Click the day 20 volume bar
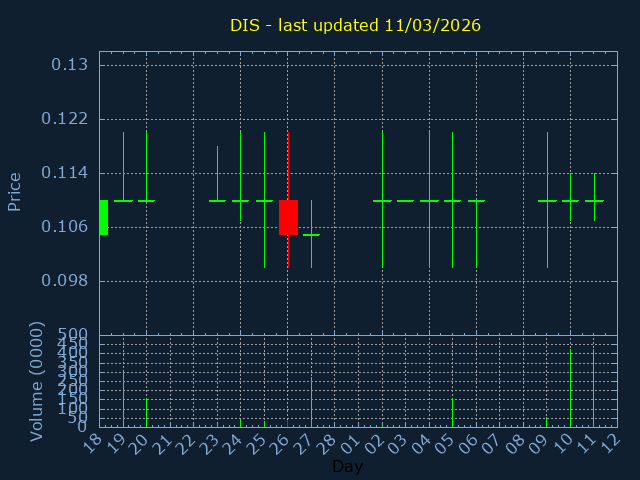 coord(147,413)
